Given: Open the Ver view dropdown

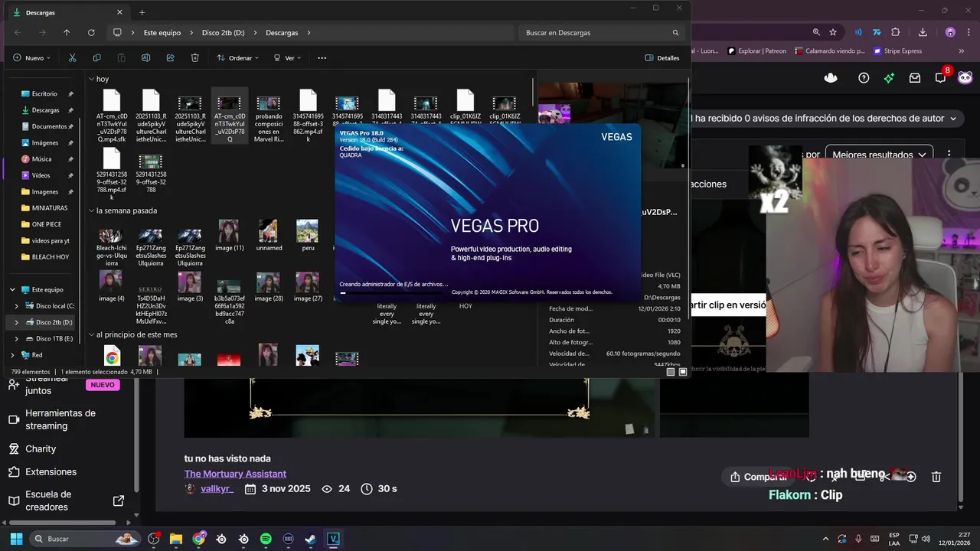Looking at the screenshot, I should (287, 57).
